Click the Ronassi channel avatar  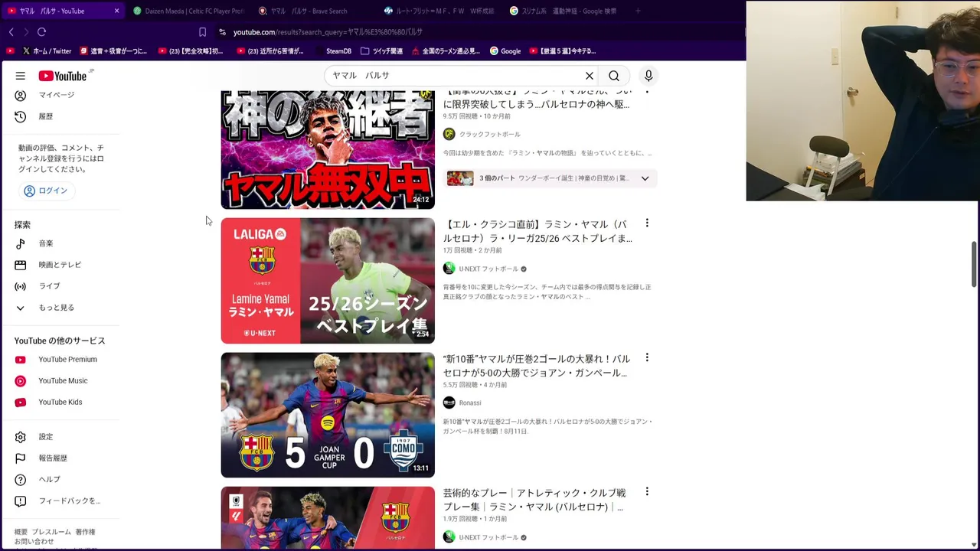(x=449, y=403)
